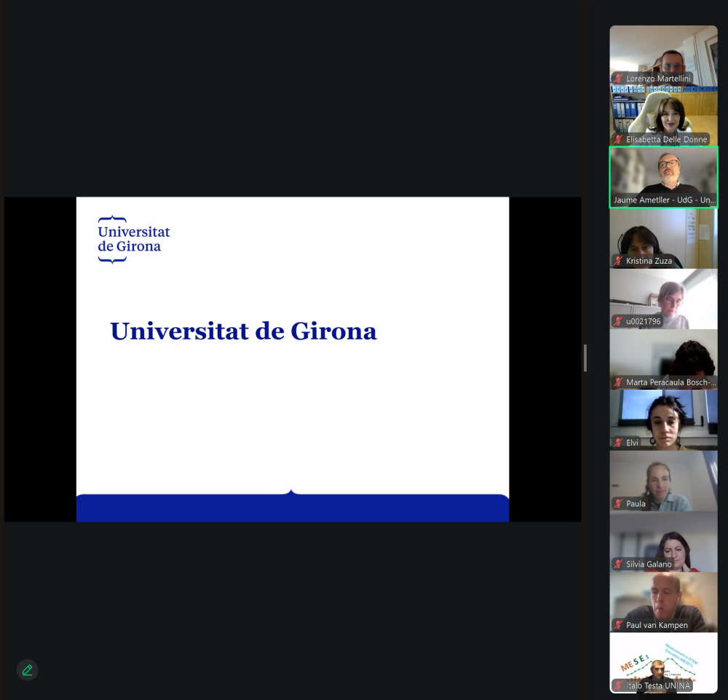The width and height of the screenshot is (728, 700).
Task: Click Elisabetta Delle Donne's muted mic icon
Action: tap(619, 139)
